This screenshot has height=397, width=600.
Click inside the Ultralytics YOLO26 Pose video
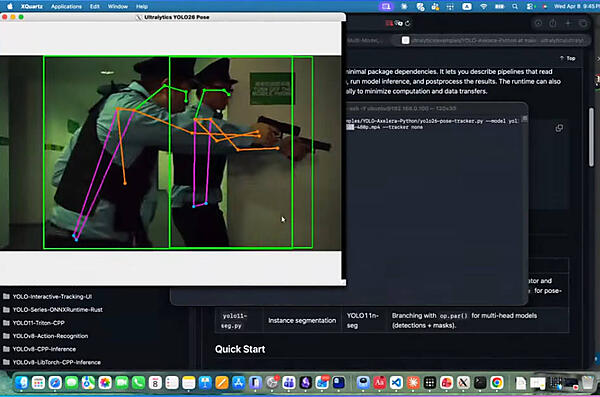[x=170, y=153]
